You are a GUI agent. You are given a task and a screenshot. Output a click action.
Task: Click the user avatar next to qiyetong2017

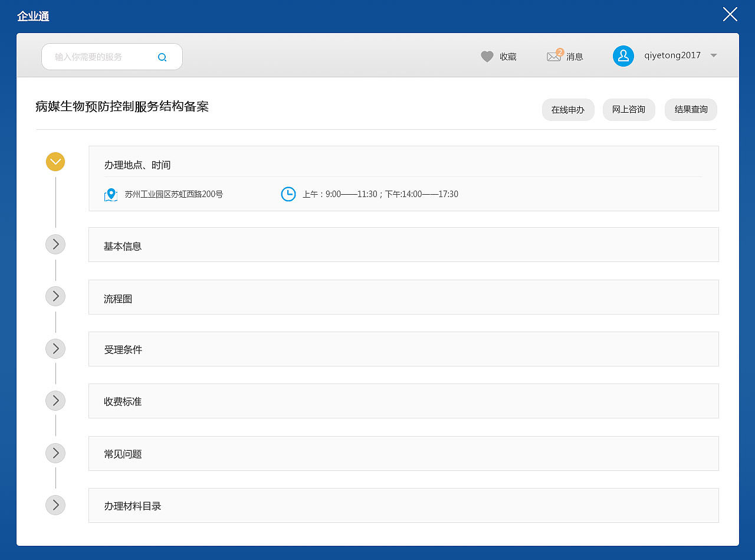pyautogui.click(x=623, y=56)
